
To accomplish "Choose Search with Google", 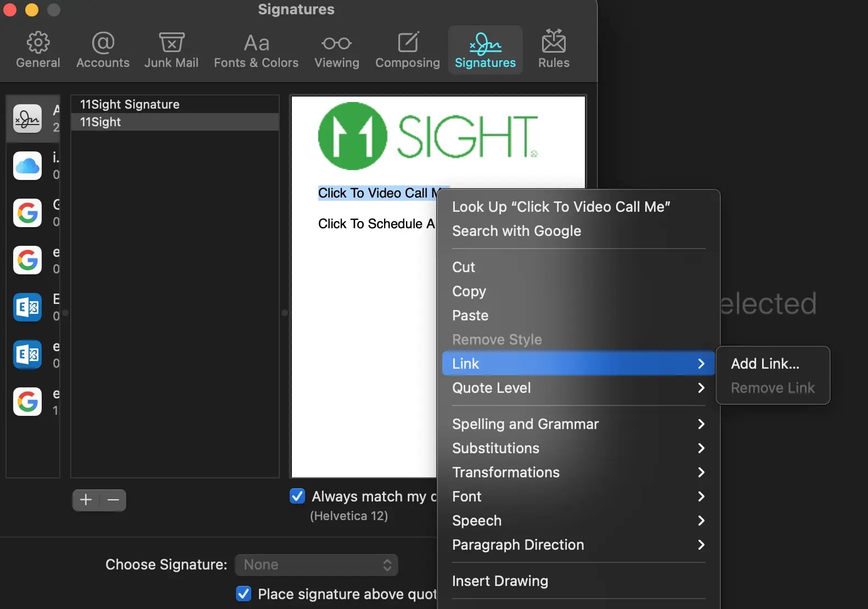I will coord(578,231).
